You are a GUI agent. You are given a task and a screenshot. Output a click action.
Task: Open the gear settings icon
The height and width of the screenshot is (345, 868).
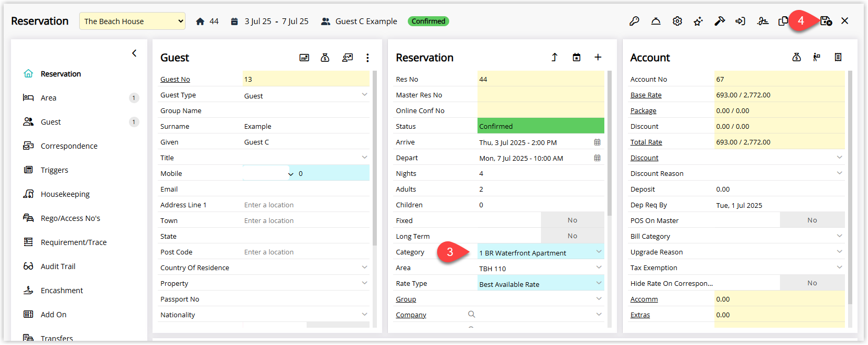point(677,21)
